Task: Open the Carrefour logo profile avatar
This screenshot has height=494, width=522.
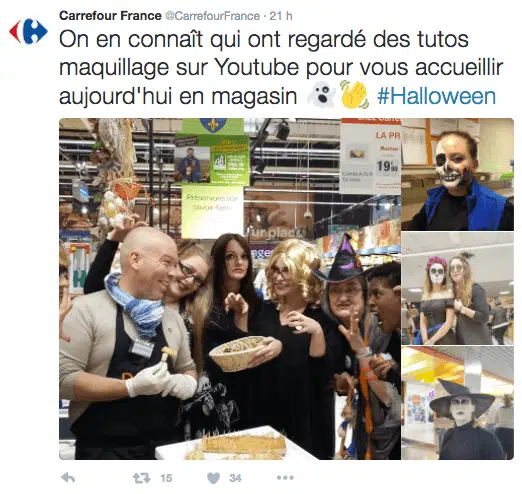Action: [28, 31]
